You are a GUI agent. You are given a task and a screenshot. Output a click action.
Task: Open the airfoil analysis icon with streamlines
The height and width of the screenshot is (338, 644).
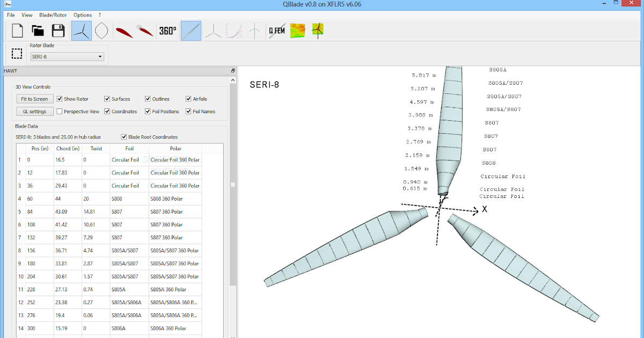(x=145, y=31)
